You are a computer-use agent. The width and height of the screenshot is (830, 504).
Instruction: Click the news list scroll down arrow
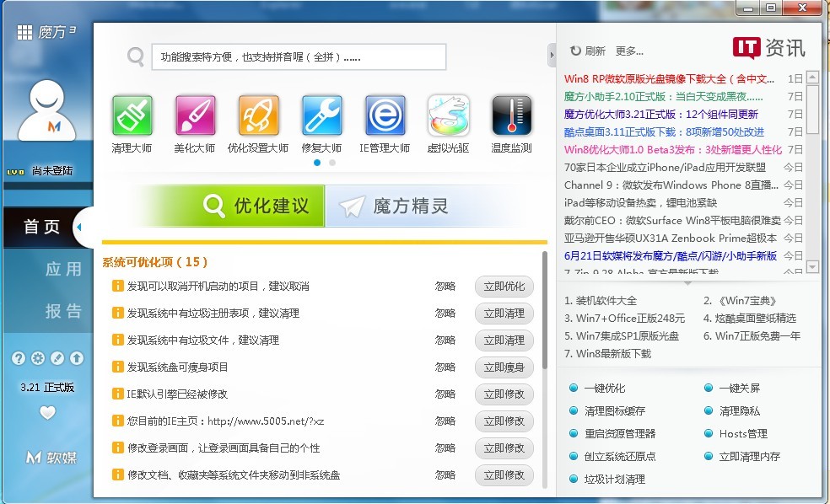point(812,267)
